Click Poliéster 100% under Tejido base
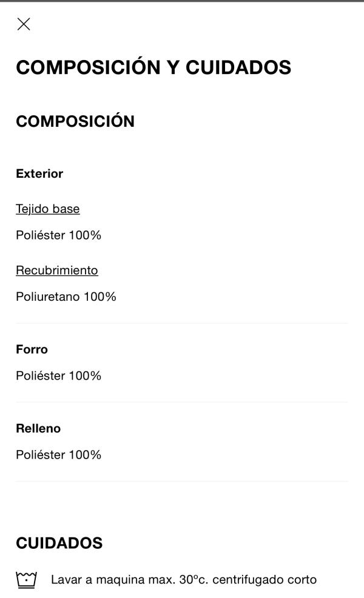 [x=58, y=235]
